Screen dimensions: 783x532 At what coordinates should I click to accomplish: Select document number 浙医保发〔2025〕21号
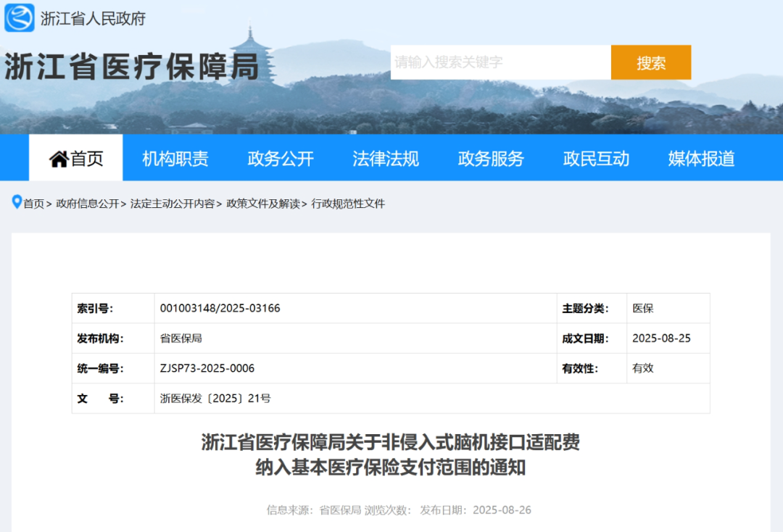pos(215,398)
